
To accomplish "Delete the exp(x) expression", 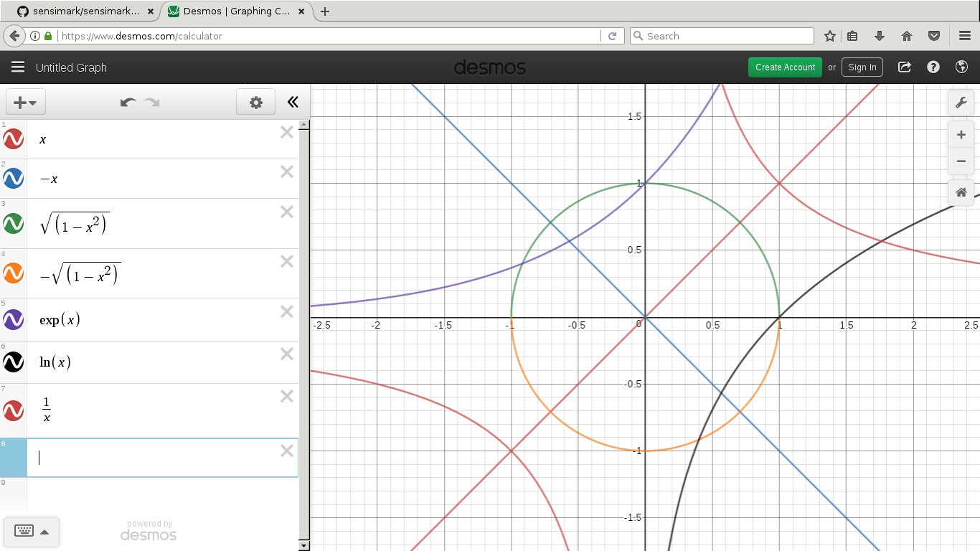I will click(x=287, y=311).
